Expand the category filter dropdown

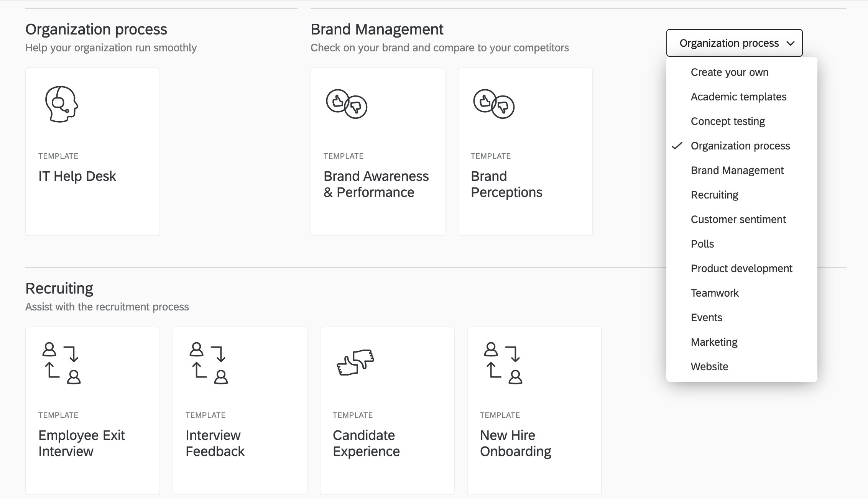[735, 43]
